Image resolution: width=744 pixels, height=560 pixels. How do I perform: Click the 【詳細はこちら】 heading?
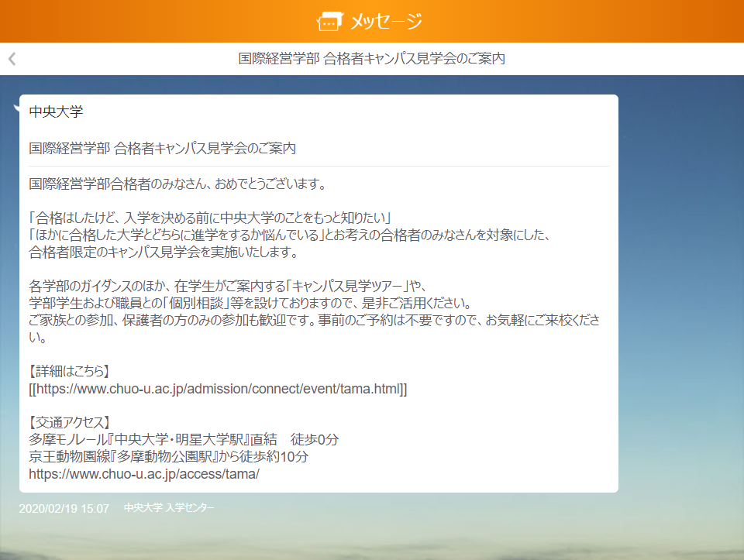point(70,371)
